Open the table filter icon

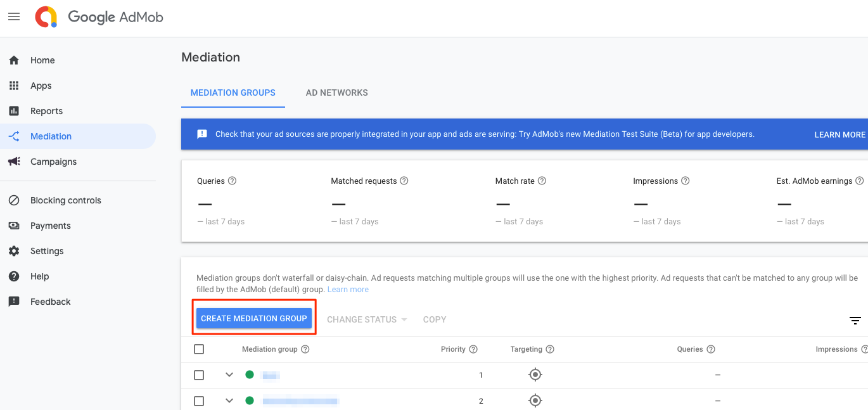coord(855,321)
